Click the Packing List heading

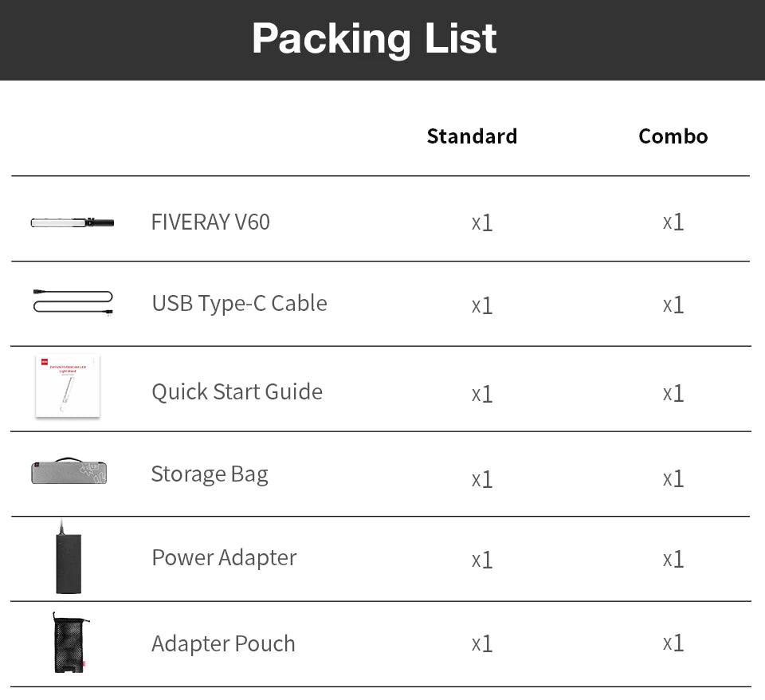(x=375, y=38)
